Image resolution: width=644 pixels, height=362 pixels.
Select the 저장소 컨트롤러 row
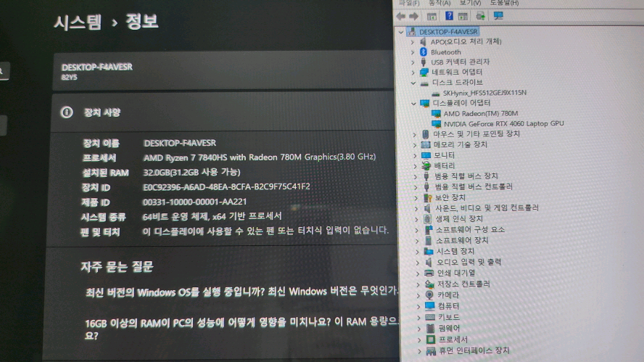click(463, 284)
